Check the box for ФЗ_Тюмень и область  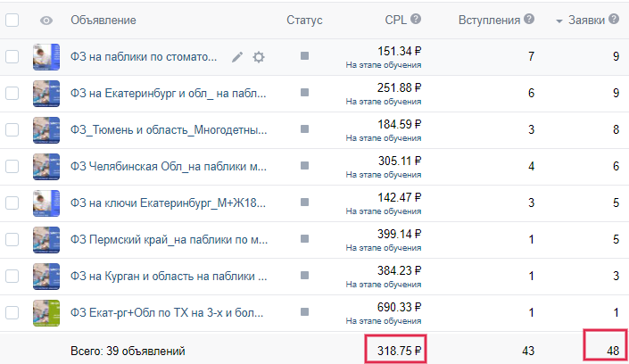12,130
